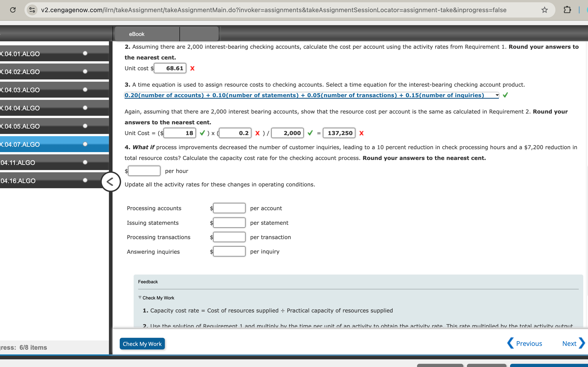
Task: Click the progress dot for 04.16.ALGO
Action: (85, 181)
